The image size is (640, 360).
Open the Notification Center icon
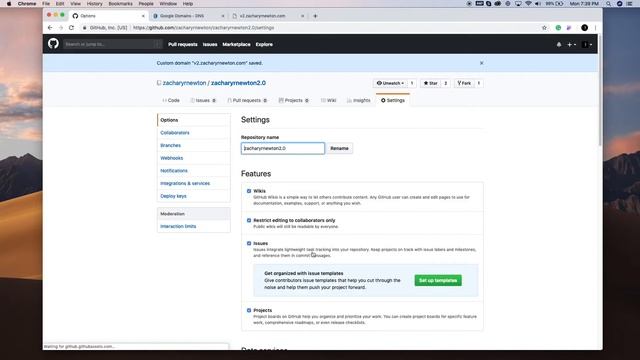coord(630,4)
